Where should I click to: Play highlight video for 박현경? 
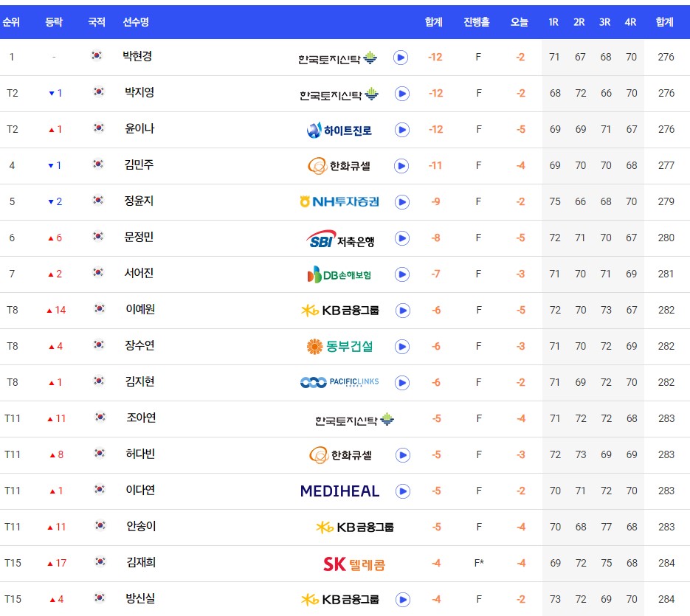[401, 57]
